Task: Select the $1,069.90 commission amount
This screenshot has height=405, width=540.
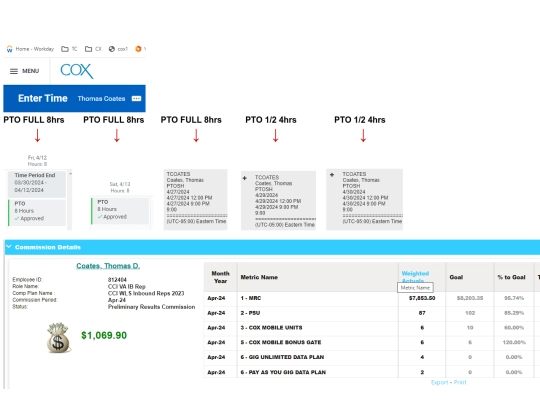Action: (x=104, y=335)
